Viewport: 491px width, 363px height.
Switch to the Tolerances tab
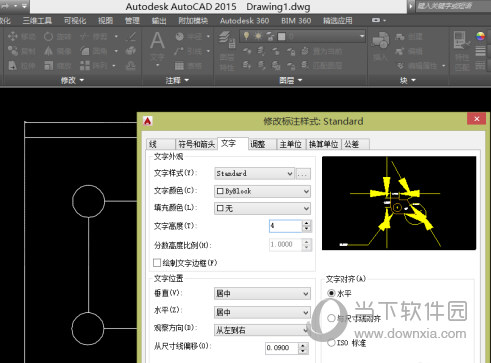(x=355, y=144)
